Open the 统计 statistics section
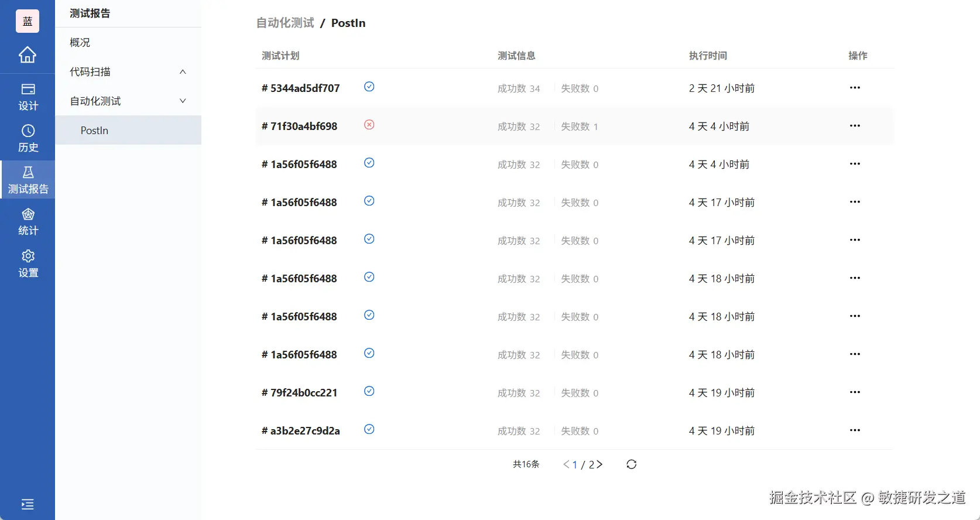980x520 pixels. click(28, 222)
